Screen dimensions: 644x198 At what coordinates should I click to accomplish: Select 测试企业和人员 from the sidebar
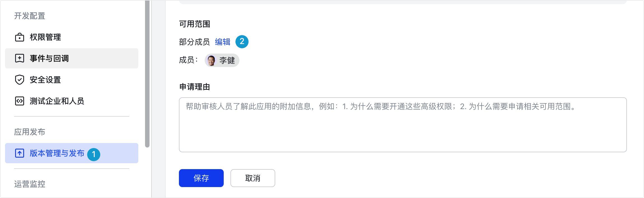[x=57, y=101]
